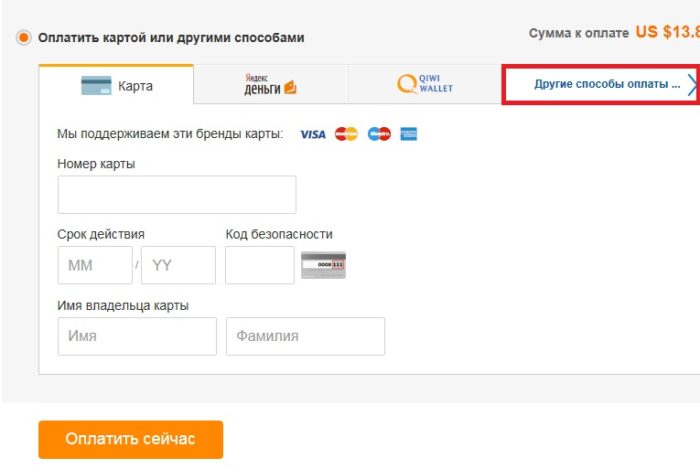
Task: Focus the 'Код безопасности' input box
Action: [260, 266]
